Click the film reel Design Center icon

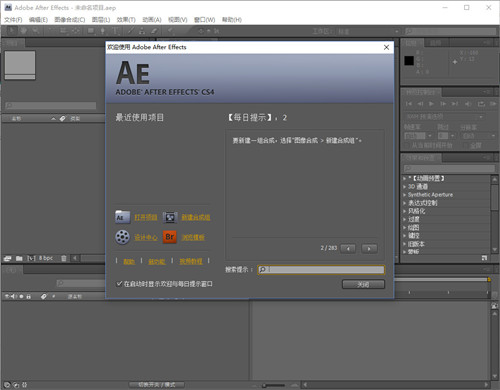tap(122, 237)
